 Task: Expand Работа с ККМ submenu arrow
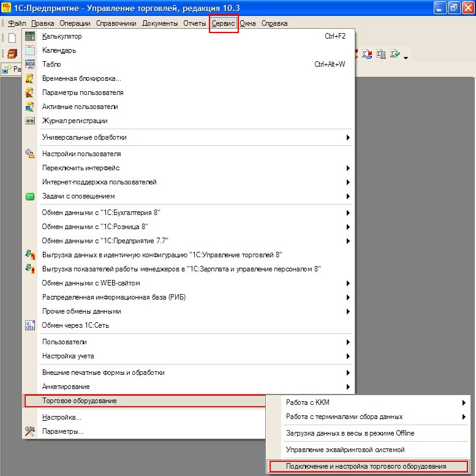click(464, 402)
